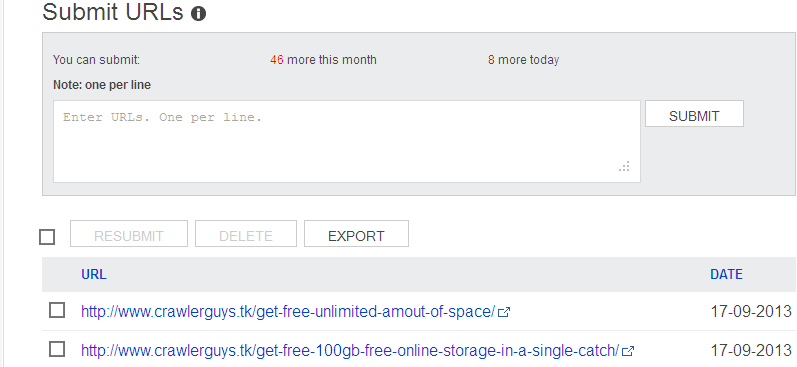The width and height of the screenshot is (797, 367).
Task: Sort by the DATE column header
Action: [726, 275]
